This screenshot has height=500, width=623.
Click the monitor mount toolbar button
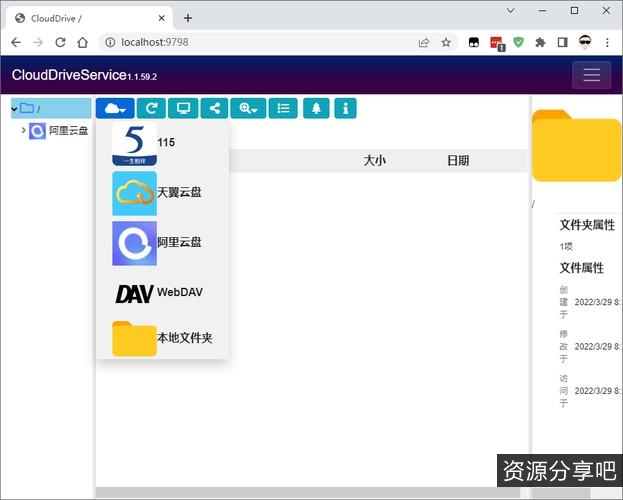[183, 108]
